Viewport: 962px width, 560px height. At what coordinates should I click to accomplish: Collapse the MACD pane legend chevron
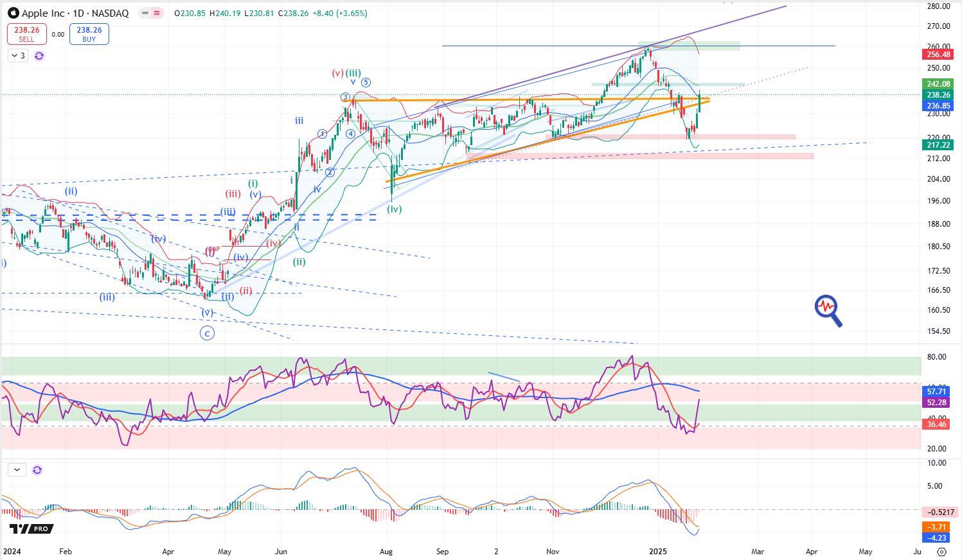[17, 469]
